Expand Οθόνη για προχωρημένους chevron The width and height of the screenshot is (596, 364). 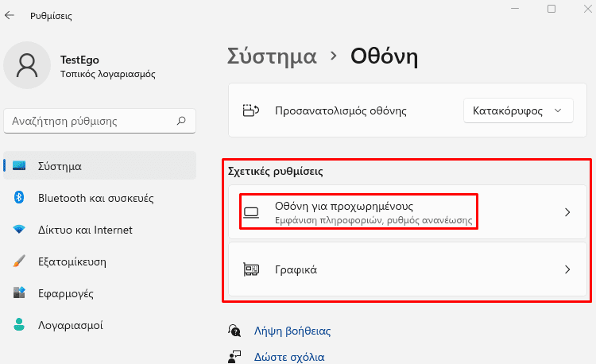coord(567,212)
